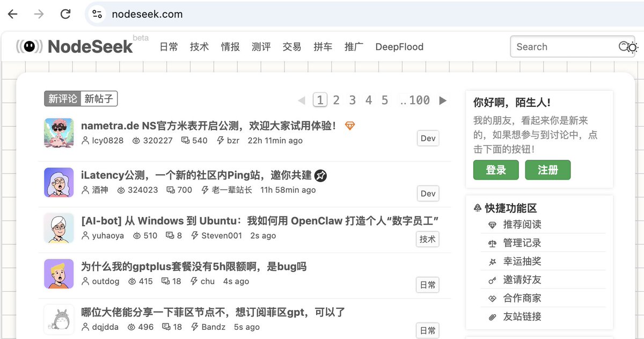Image resolution: width=644 pixels, height=339 pixels.
Task: Open [AI-bot] 从 Windows 到 Ubuntu post
Action: 260,221
